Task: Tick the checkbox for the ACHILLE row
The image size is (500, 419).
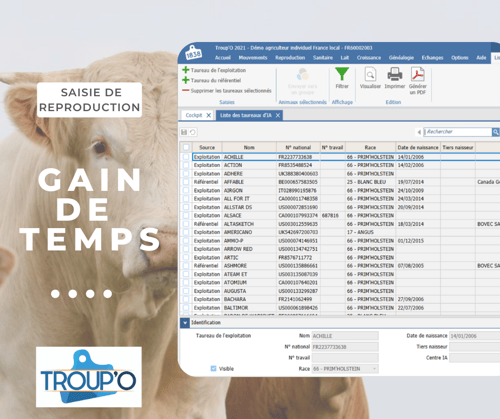Action: 186,157
